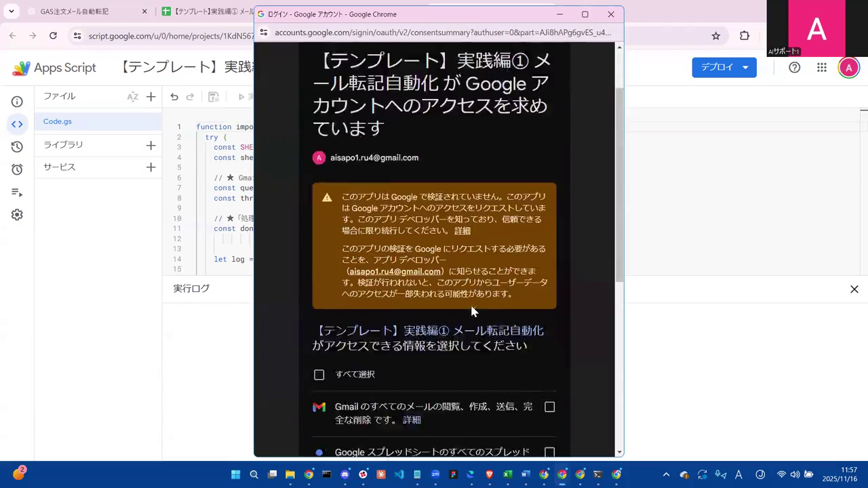
Task: Expand the サービス section with its plus
Action: [x=151, y=167]
